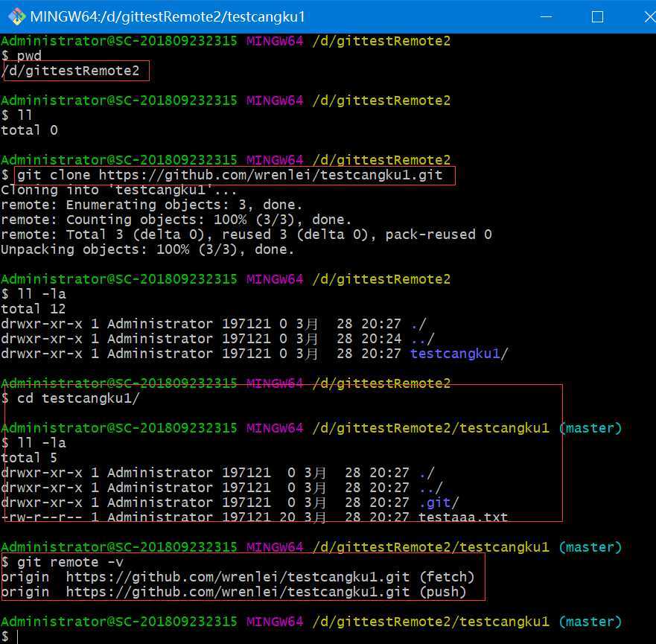Close the MINGW64 terminal window
Image resolution: width=656 pixels, height=644 pixels.
pyautogui.click(x=650, y=16)
